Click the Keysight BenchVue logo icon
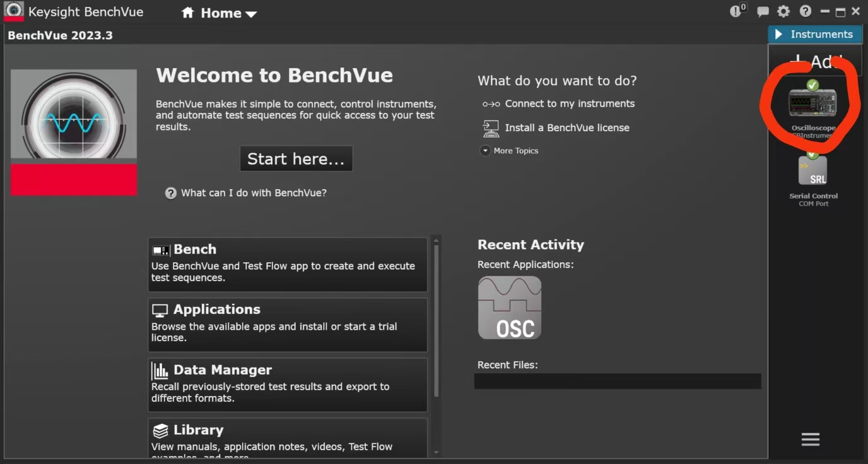This screenshot has width=868, height=464. (x=13, y=11)
